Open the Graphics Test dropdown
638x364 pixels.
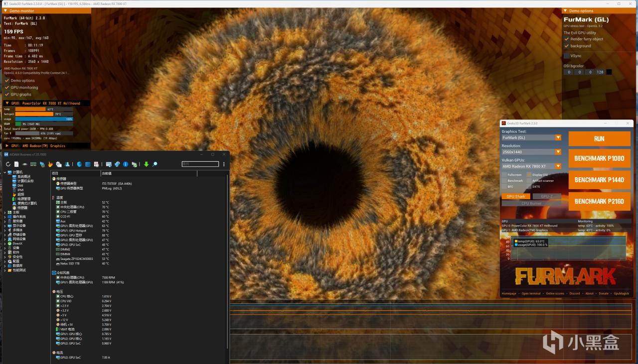pos(531,137)
